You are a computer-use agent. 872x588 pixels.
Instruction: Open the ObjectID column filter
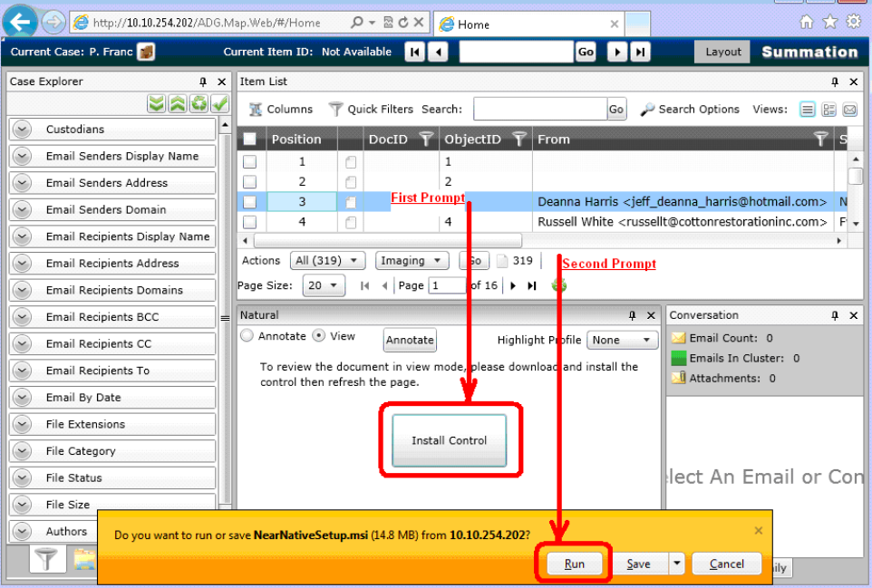click(518, 139)
